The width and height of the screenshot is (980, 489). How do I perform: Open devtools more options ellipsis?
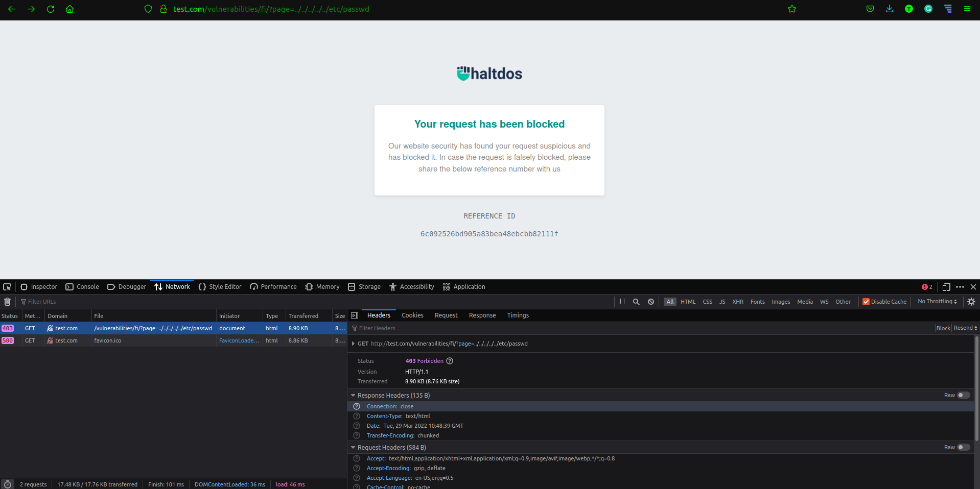point(960,287)
